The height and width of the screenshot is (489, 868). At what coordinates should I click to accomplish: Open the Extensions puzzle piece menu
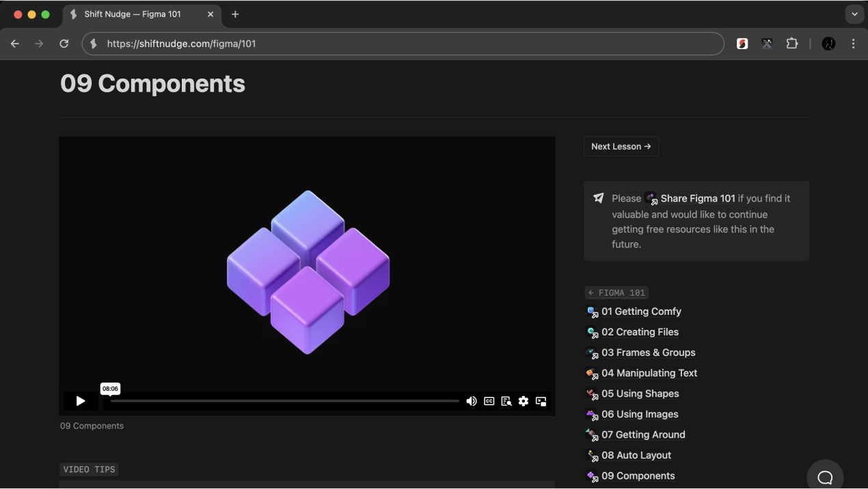[x=791, y=44]
